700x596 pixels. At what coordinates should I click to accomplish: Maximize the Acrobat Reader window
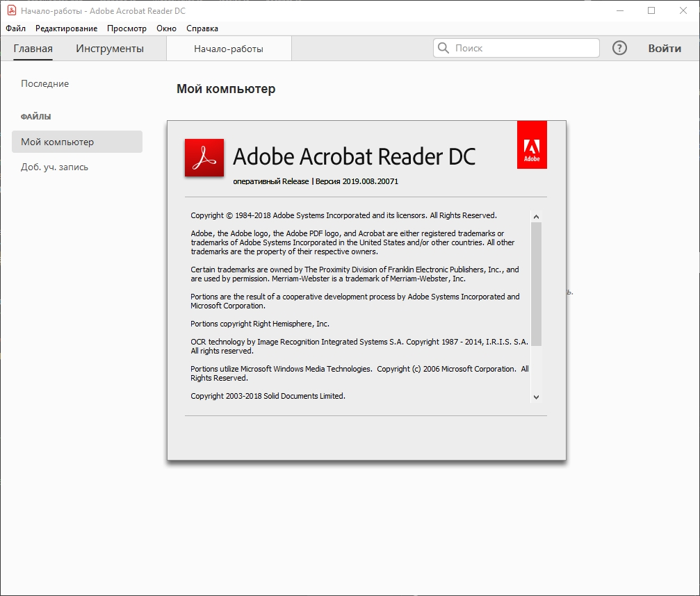coord(651,10)
